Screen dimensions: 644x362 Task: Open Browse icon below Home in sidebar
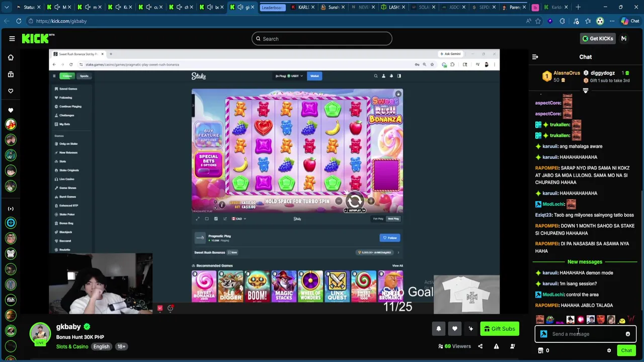11,74
